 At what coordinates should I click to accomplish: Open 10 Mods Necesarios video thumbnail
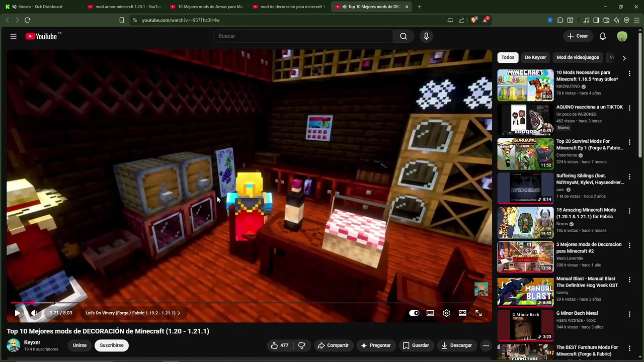(x=525, y=85)
